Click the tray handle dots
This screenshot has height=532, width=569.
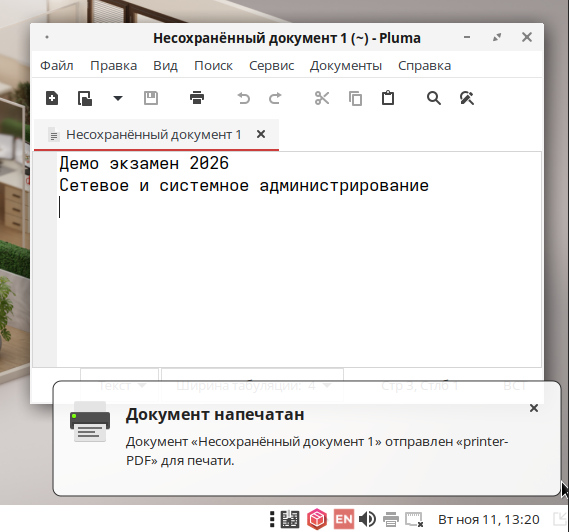pyautogui.click(x=272, y=519)
